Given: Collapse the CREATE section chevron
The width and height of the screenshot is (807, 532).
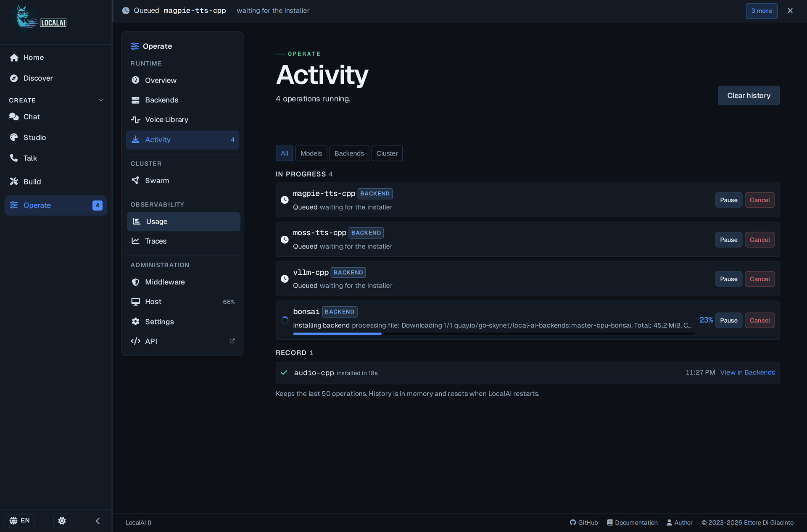Looking at the screenshot, I should (101, 100).
